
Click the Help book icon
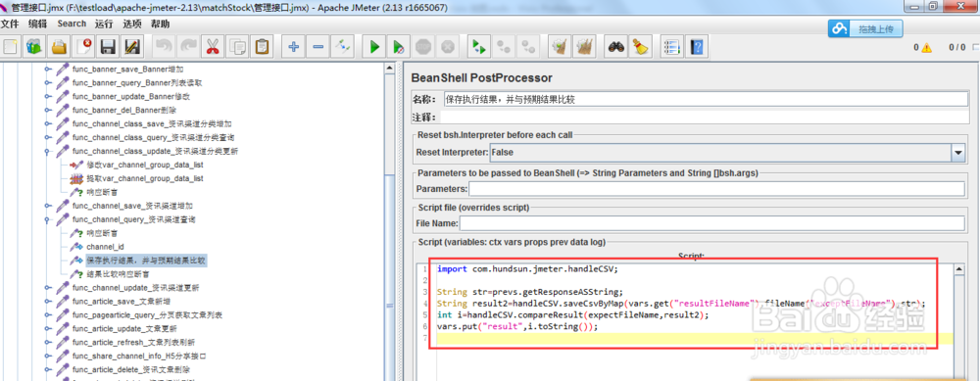[x=698, y=47]
